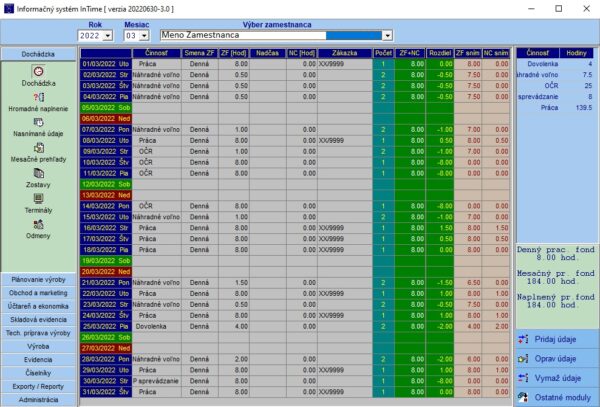
Task: Open the Dochádzka clock icon
Action: [x=39, y=72]
